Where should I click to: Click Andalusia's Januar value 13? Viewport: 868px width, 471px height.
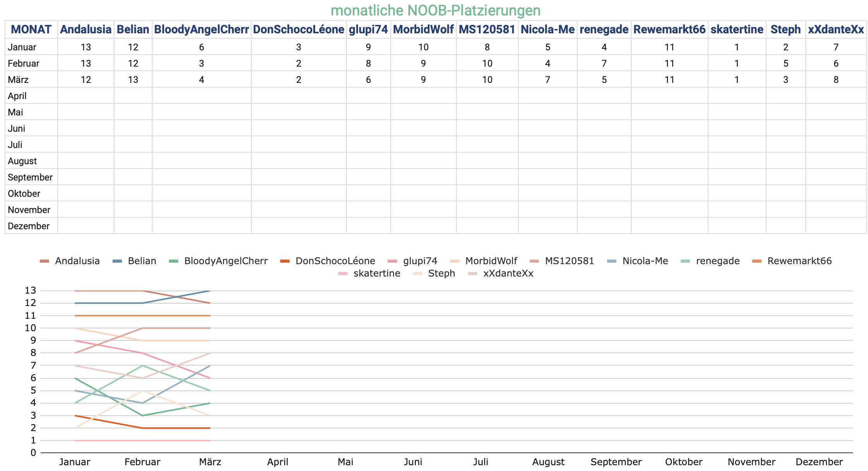(x=86, y=47)
